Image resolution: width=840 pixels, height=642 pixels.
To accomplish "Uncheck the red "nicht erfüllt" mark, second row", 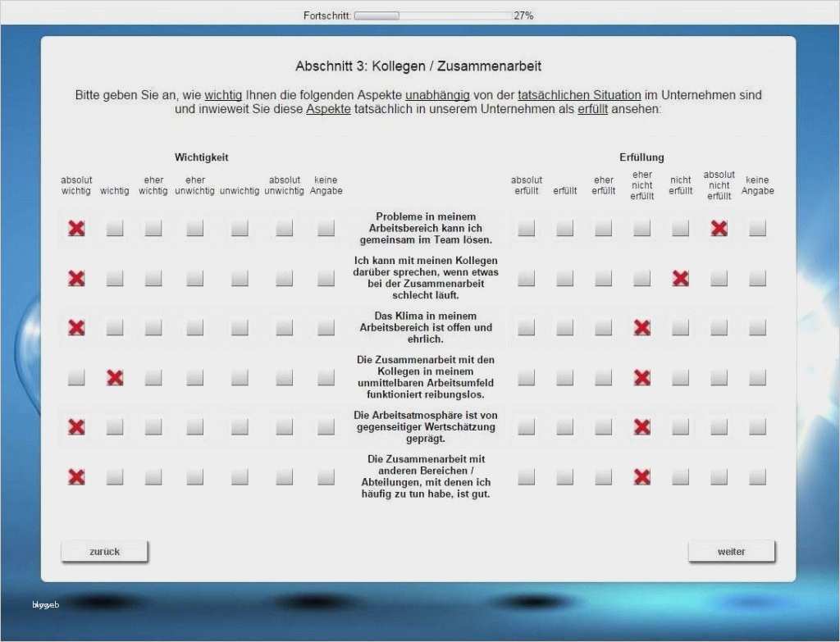I will (x=680, y=278).
